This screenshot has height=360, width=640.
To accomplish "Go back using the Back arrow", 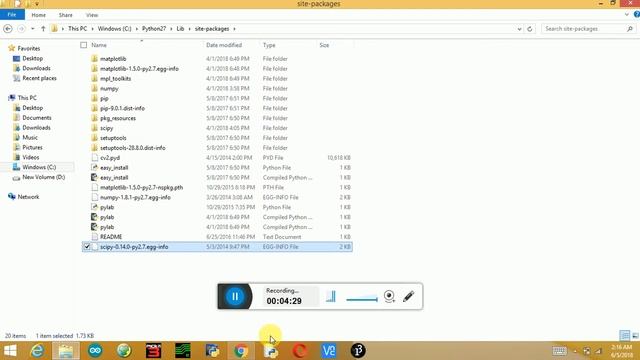I will click(8, 29).
